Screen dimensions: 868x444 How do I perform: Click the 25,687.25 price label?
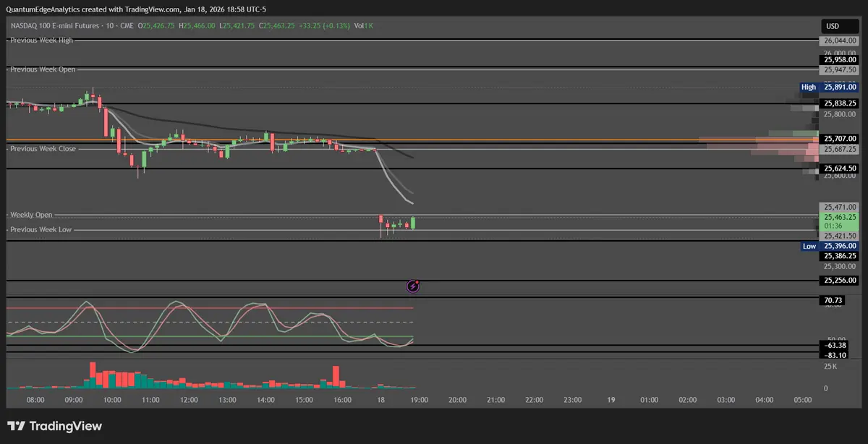click(839, 148)
